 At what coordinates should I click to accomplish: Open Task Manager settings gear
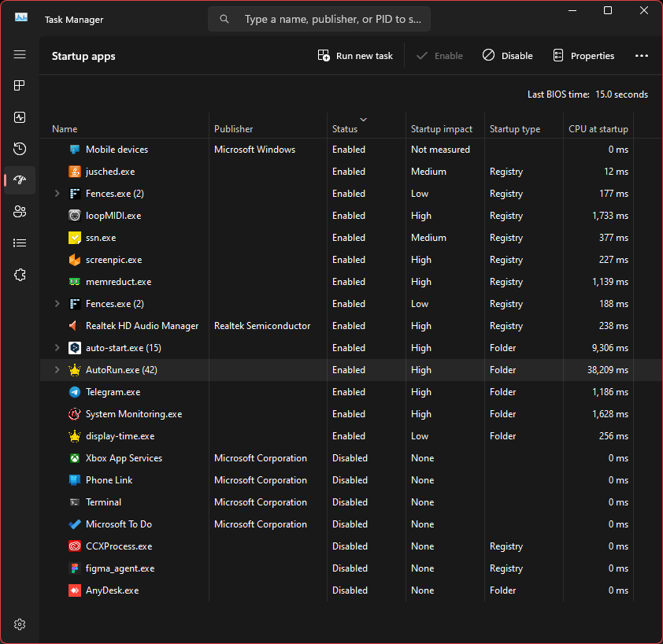pyautogui.click(x=20, y=624)
